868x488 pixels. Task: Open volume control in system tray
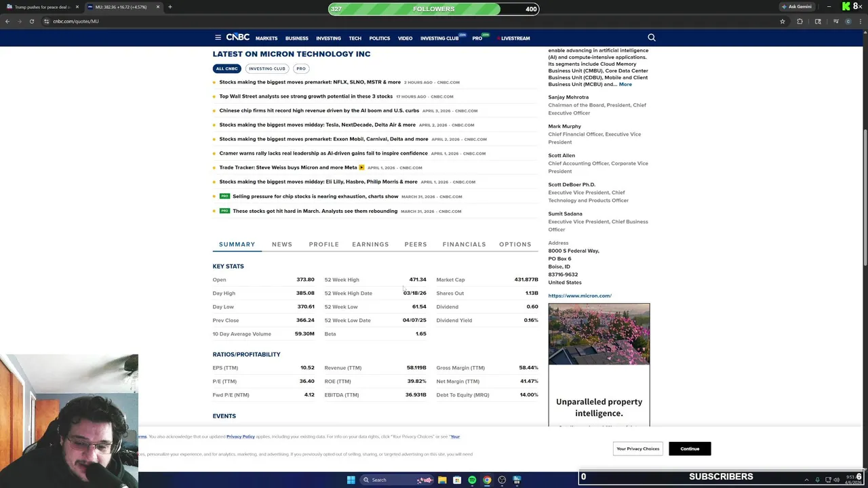click(837, 480)
